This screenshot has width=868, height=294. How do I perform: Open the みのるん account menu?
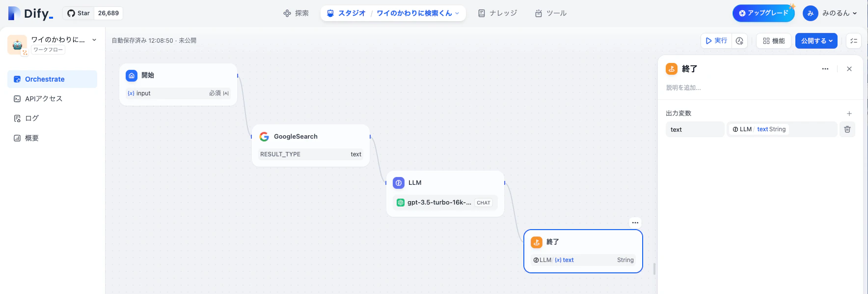click(x=830, y=13)
